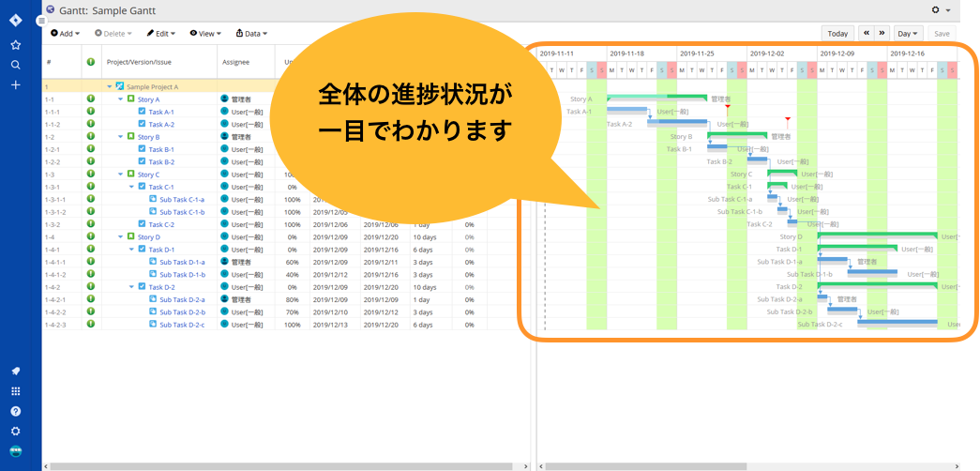Viewport: 980px width, 471px height.
Task: Open the Add menu
Action: (65, 34)
